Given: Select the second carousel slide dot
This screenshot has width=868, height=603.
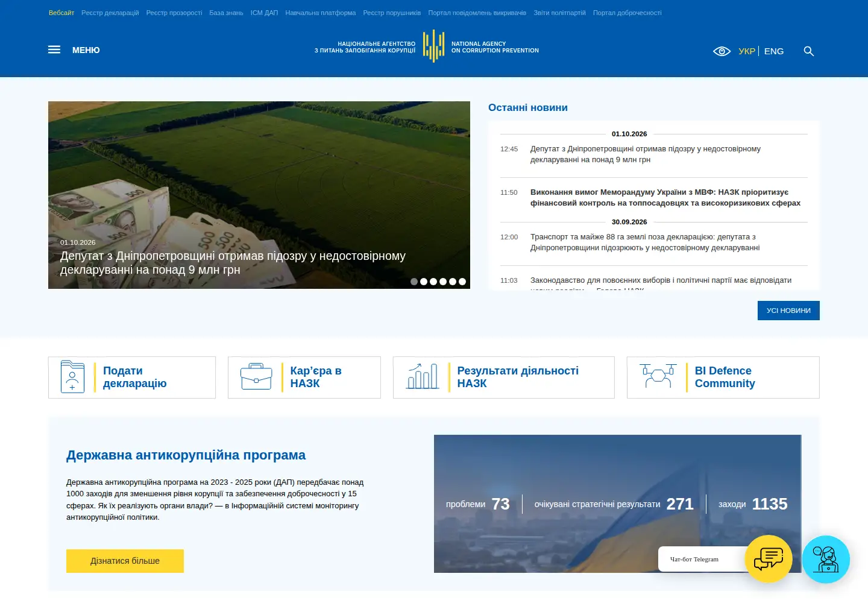Looking at the screenshot, I should [x=424, y=282].
